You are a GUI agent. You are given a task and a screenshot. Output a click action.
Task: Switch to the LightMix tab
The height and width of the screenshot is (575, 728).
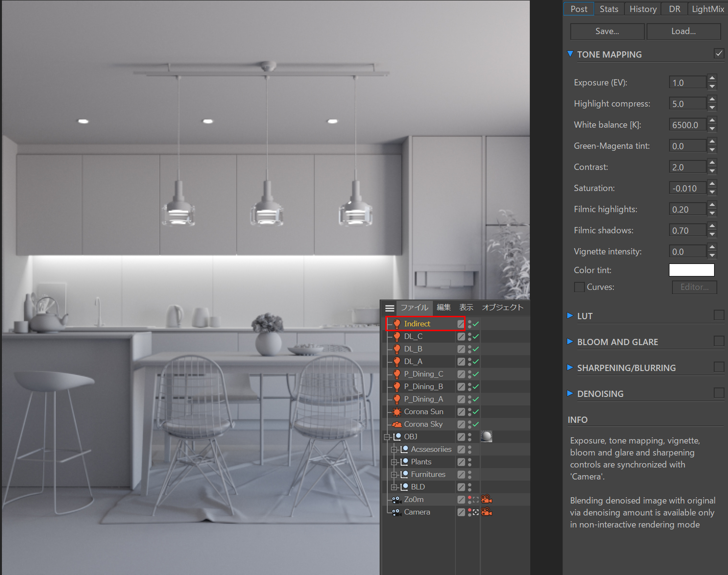coord(707,9)
